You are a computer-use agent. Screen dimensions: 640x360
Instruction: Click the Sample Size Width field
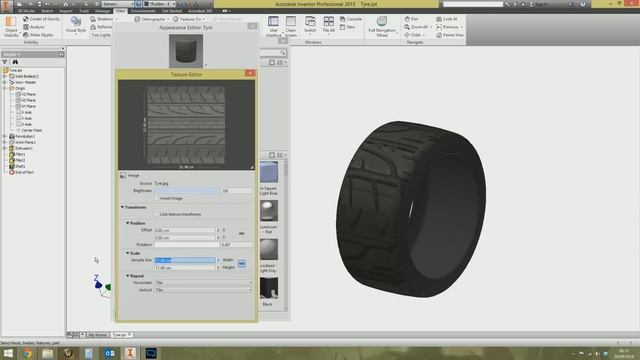coord(185,260)
